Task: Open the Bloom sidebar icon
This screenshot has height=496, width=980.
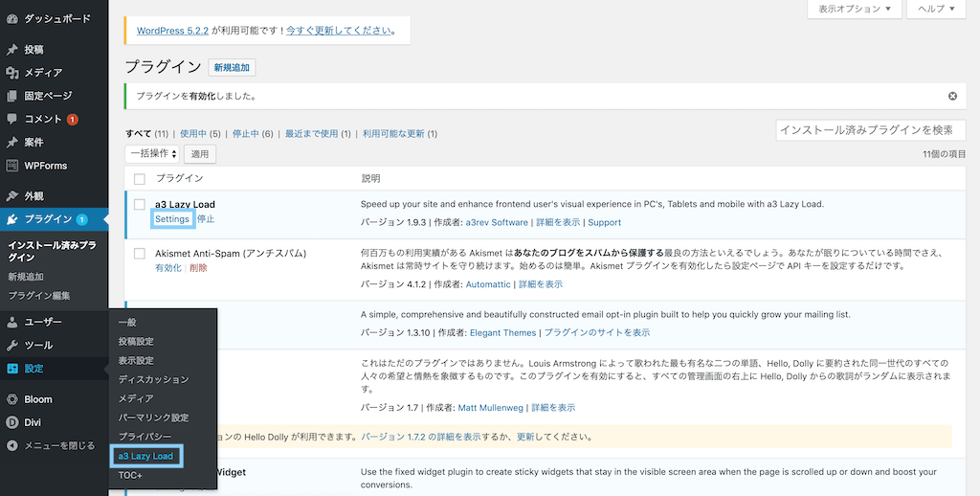Action: point(11,399)
